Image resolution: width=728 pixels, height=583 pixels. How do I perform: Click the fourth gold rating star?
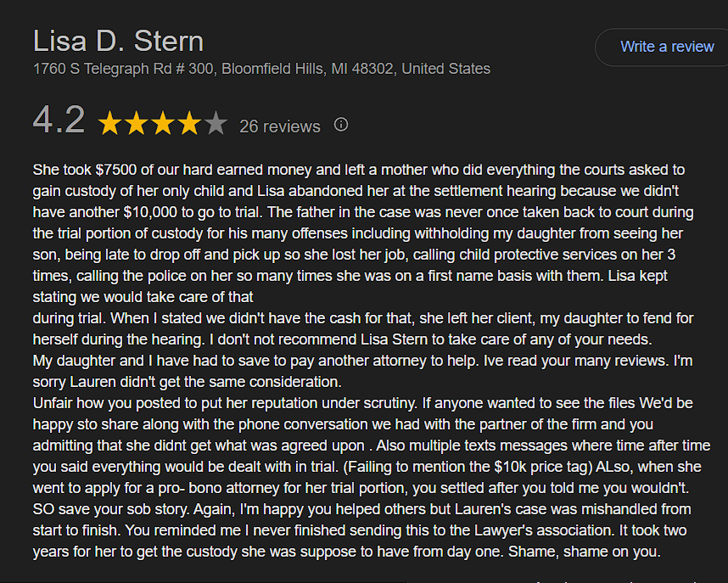[x=189, y=124]
